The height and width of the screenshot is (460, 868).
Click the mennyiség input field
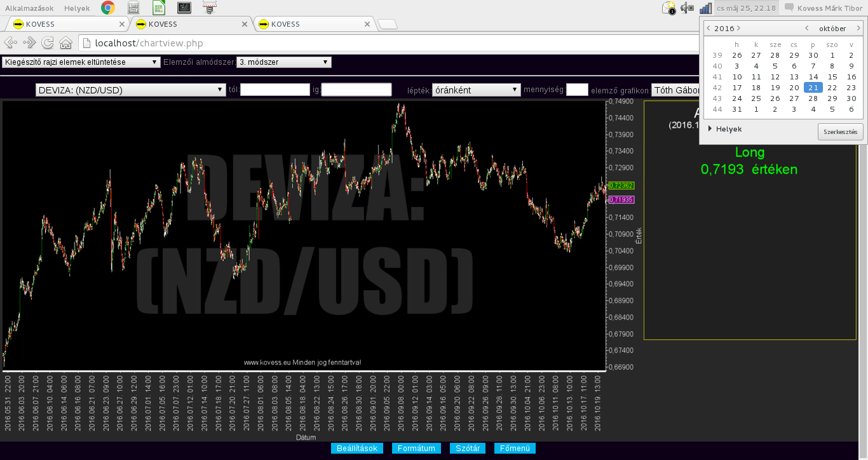(577, 90)
